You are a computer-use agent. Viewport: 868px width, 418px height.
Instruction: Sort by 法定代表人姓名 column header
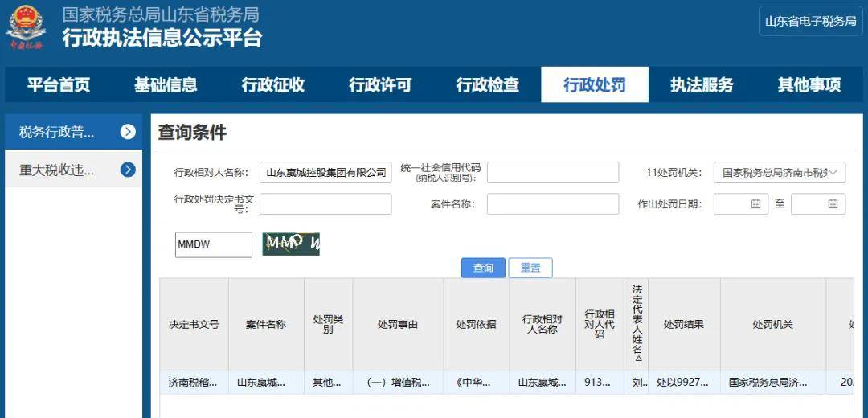pos(637,324)
